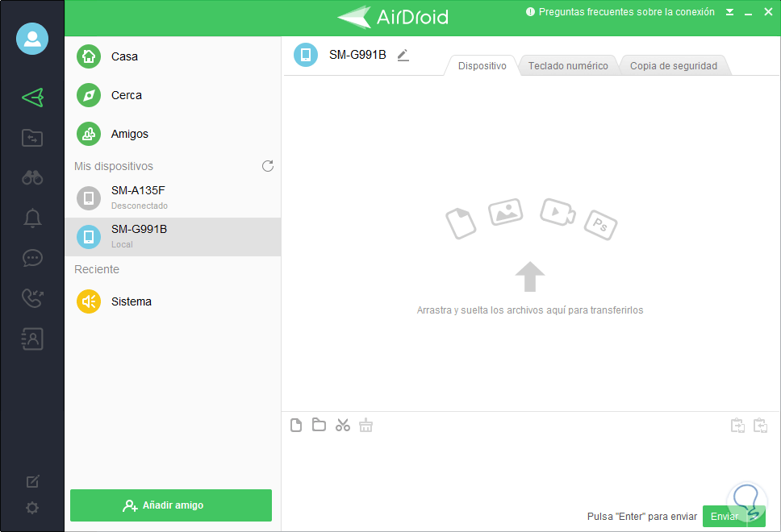
Task: Click the green Casa home icon
Action: click(89, 56)
